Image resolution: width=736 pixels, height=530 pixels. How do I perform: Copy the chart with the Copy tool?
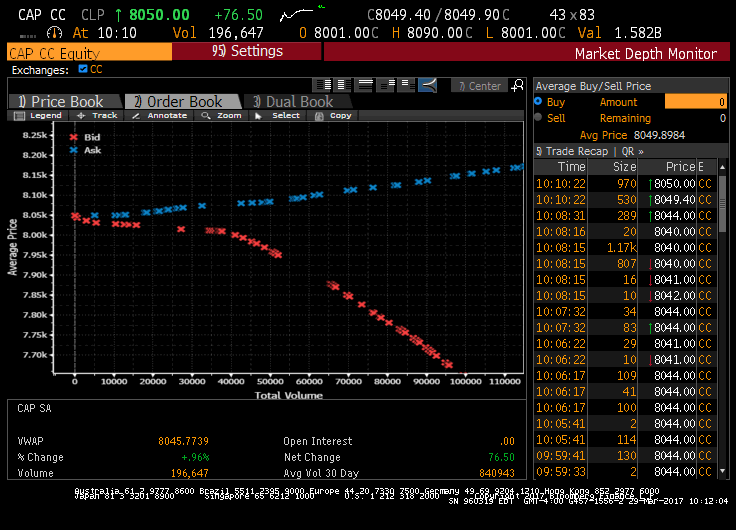pyautogui.click(x=333, y=115)
